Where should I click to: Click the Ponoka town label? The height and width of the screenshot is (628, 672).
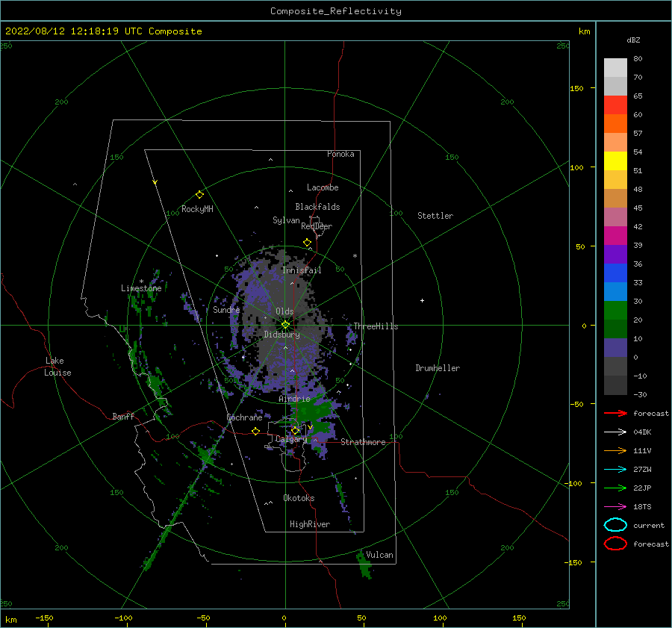pos(340,154)
